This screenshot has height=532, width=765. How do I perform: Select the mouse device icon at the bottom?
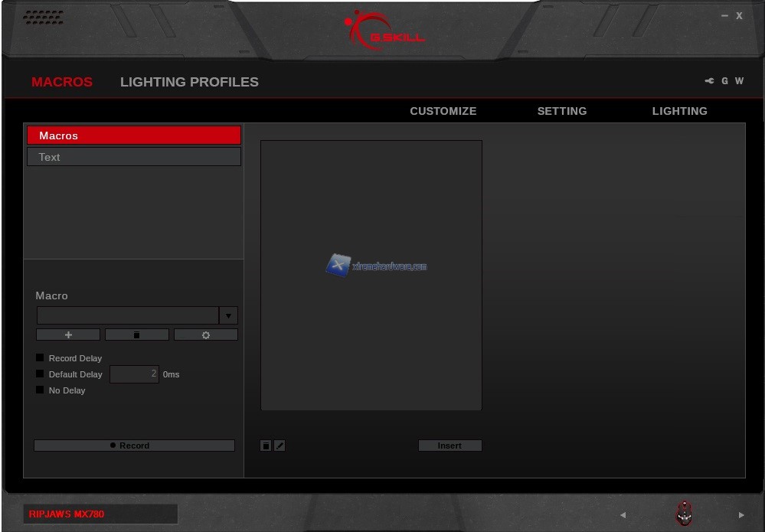684,514
